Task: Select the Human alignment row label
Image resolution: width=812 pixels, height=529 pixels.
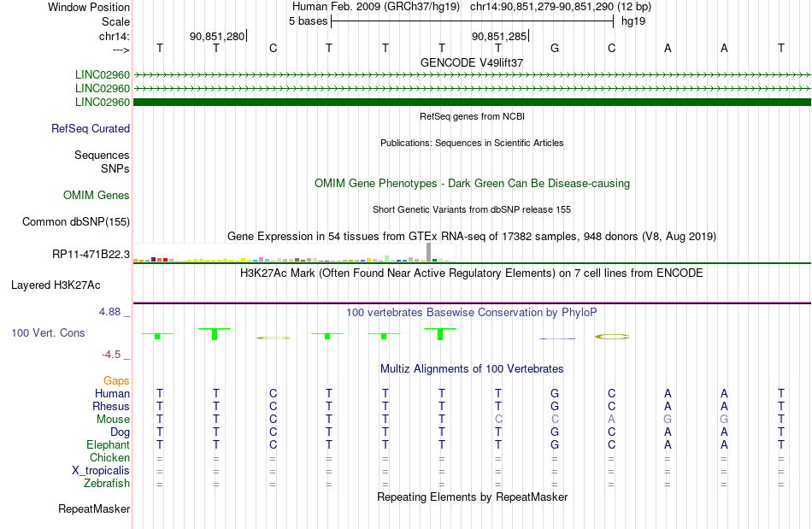Action: coord(112,393)
